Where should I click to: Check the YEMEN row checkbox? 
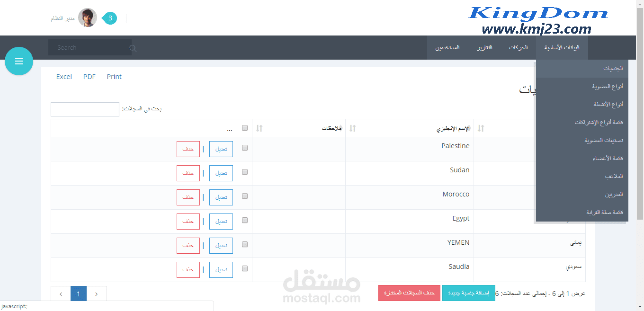point(245,244)
